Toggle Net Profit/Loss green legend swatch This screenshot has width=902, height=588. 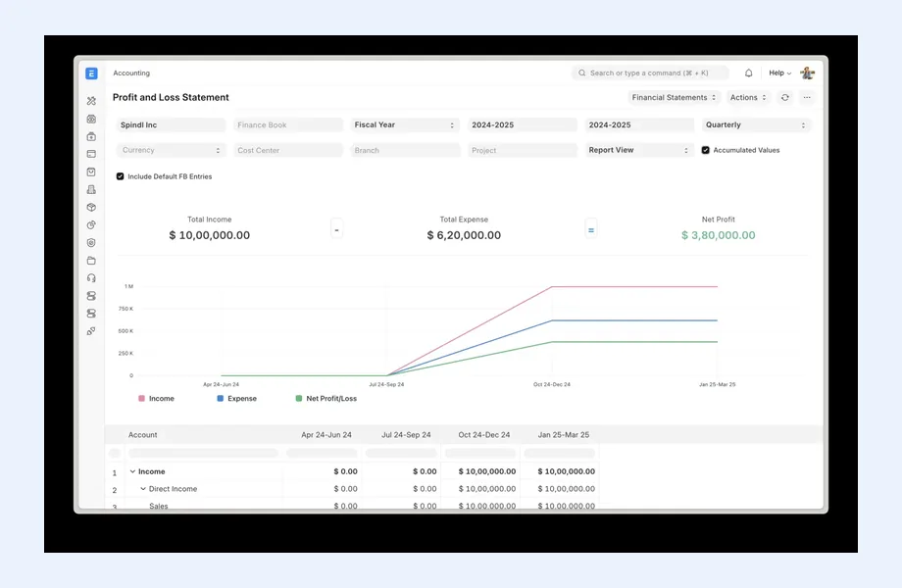299,398
